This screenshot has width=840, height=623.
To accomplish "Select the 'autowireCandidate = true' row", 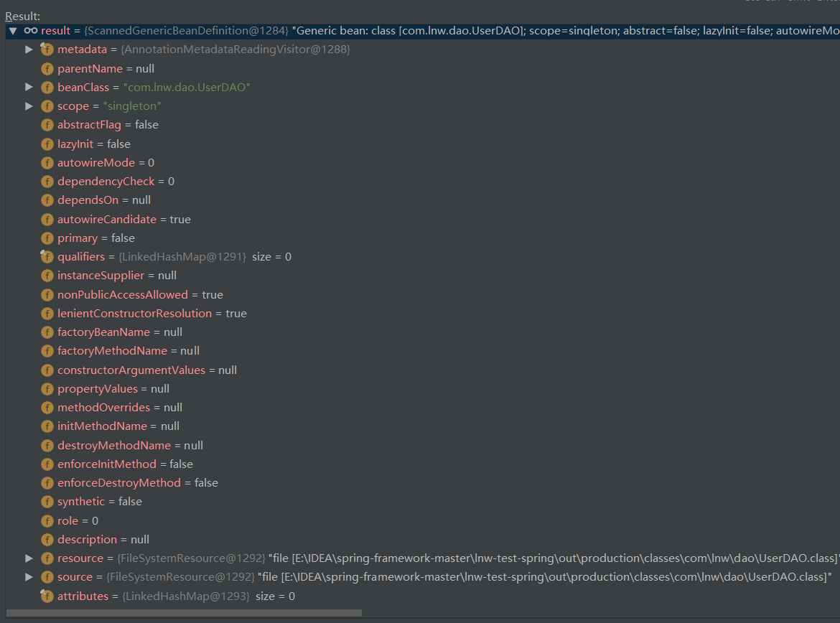I will click(123, 220).
